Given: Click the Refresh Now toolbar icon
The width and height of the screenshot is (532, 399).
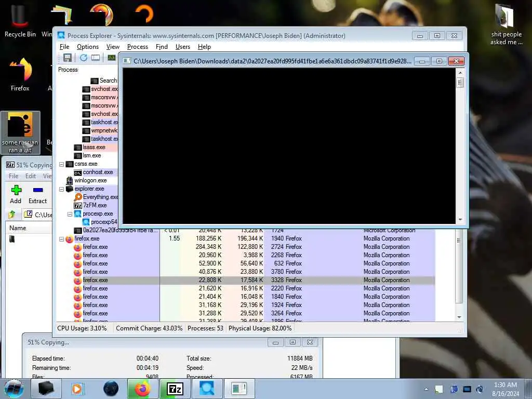Looking at the screenshot, I should (x=84, y=58).
